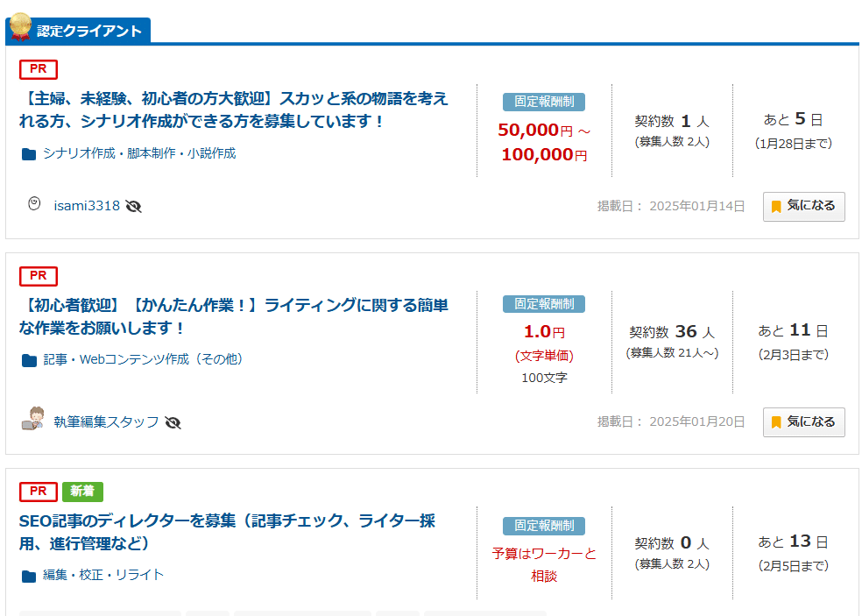The image size is (862, 616).
Task: Open the ライティングに関する簡単な作業 job title
Action: [x=234, y=316]
